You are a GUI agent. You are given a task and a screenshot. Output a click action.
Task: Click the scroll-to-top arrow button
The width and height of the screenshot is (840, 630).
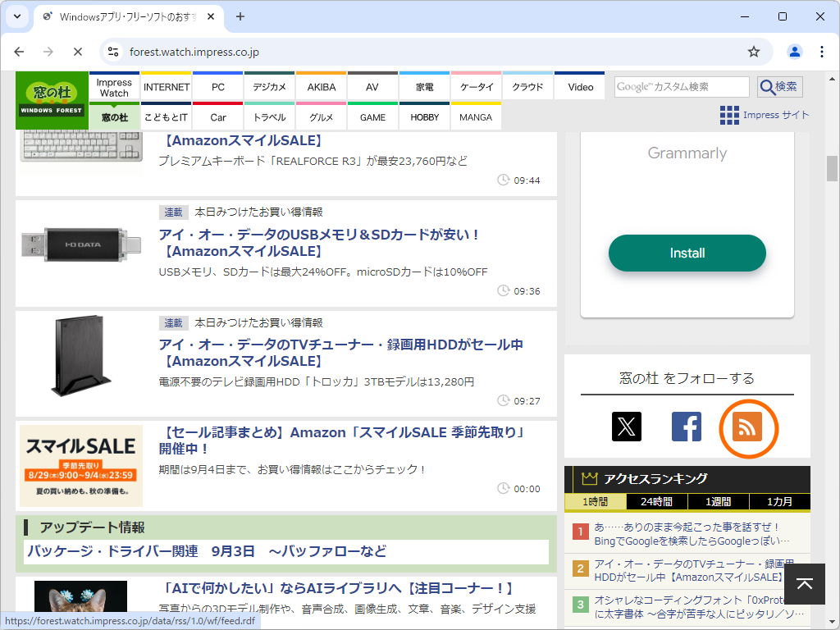(805, 583)
